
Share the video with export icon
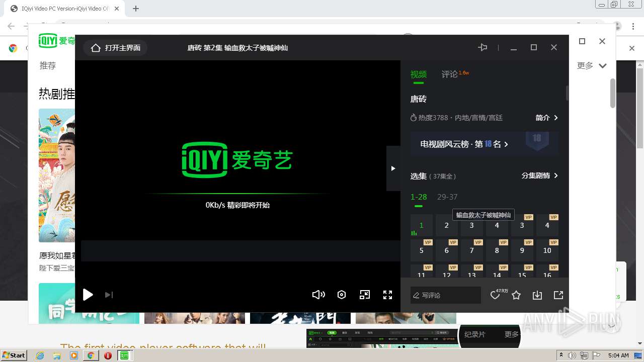click(558, 295)
